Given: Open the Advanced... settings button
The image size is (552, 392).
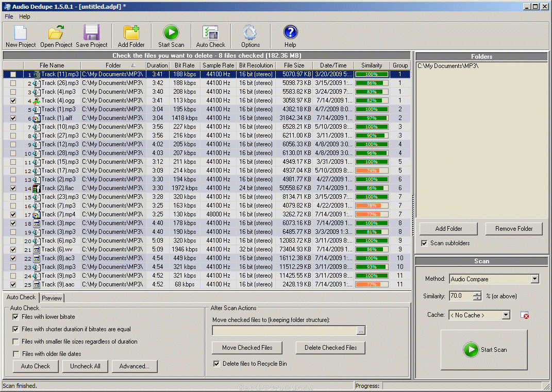Looking at the screenshot, I should 134,366.
